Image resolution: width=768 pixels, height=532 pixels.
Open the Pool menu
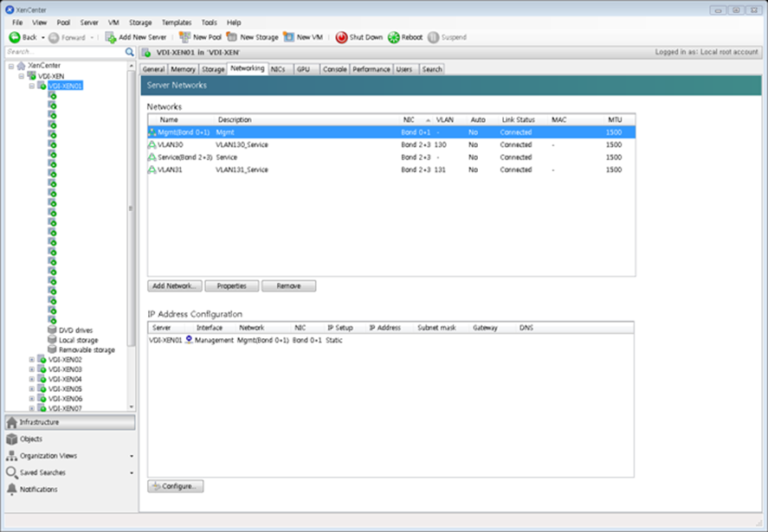63,22
